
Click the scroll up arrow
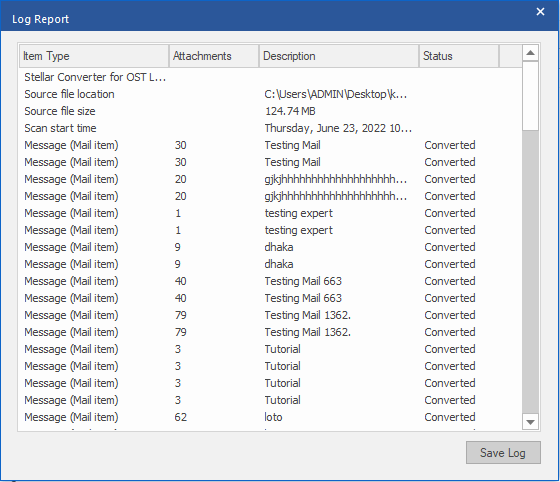(530, 53)
